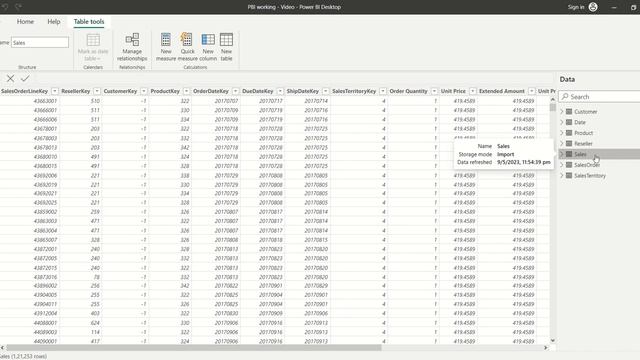Open DueDateKey column filter dropdown
Screen dimensions: 640x360
point(280,91)
